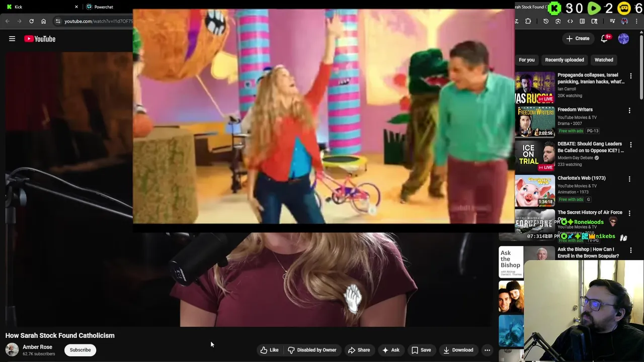Open options menu for Secret History of Air Force
This screenshot has height=362, width=644.
629,213
